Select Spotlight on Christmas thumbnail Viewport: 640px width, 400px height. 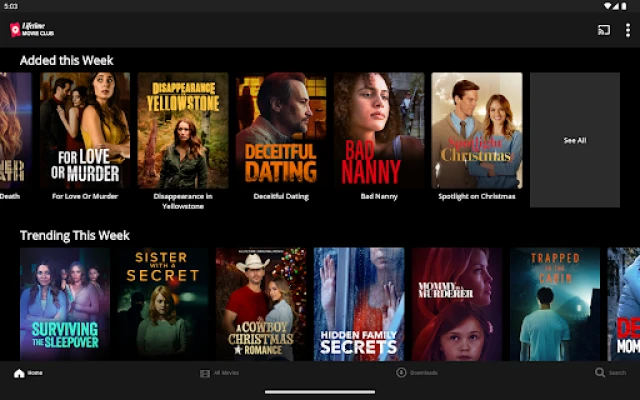477,130
